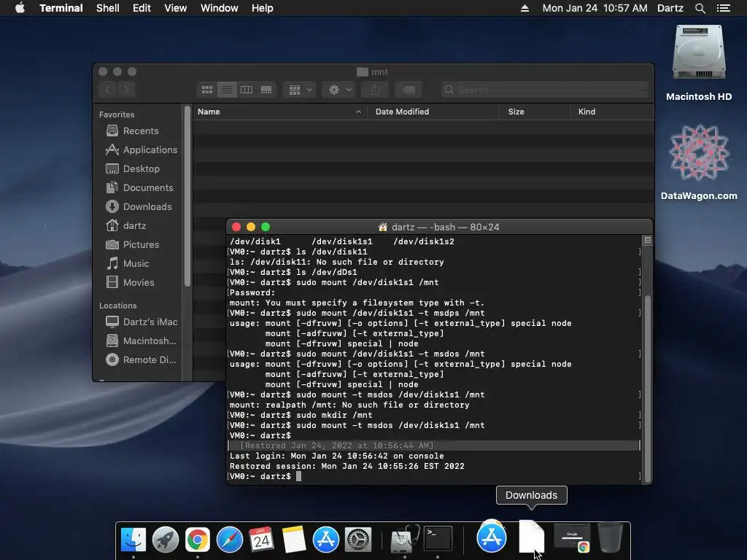
Task: Open the View menu
Action: pos(175,8)
